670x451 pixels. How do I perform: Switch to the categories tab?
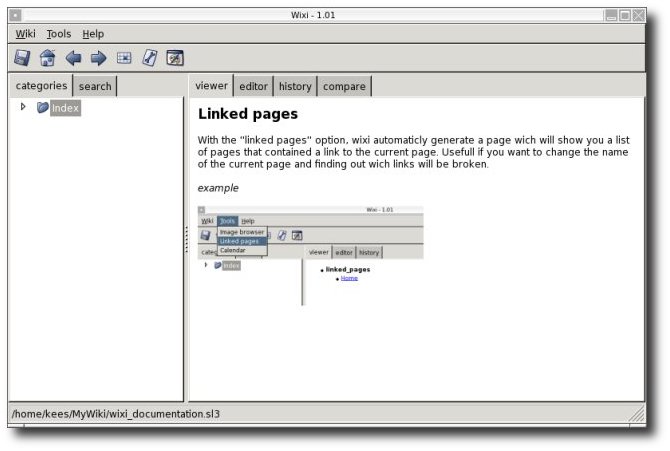[x=41, y=85]
